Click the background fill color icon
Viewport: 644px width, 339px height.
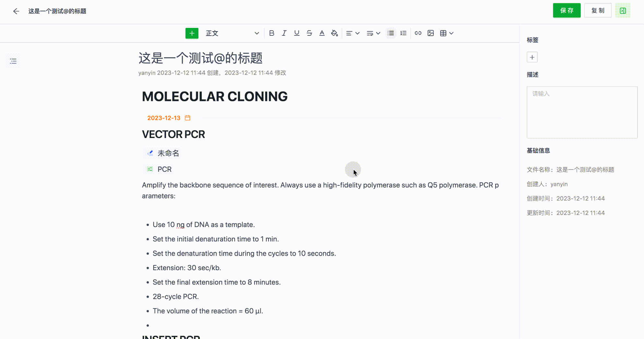pyautogui.click(x=334, y=33)
